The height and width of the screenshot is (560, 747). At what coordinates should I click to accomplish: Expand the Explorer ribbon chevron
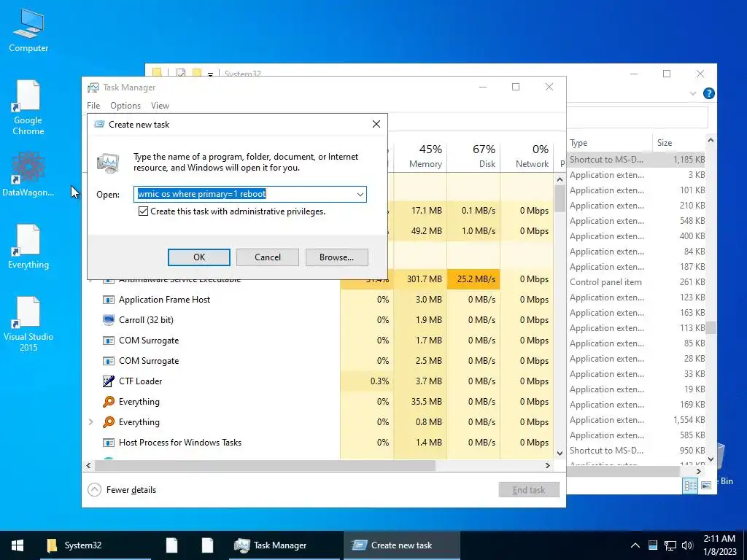pyautogui.click(x=693, y=93)
